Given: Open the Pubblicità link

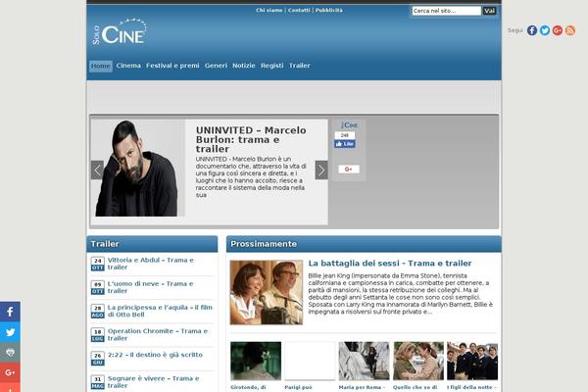Looking at the screenshot, I should tap(329, 10).
